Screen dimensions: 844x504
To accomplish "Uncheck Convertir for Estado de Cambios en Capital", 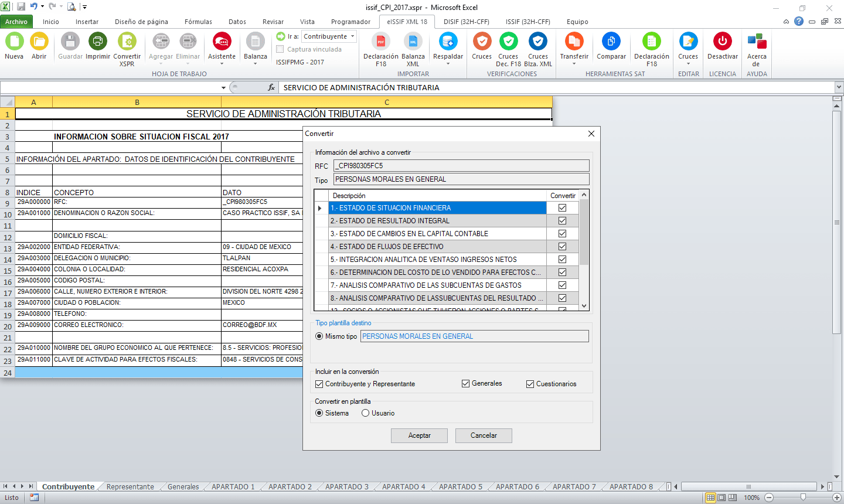I will 562,234.
